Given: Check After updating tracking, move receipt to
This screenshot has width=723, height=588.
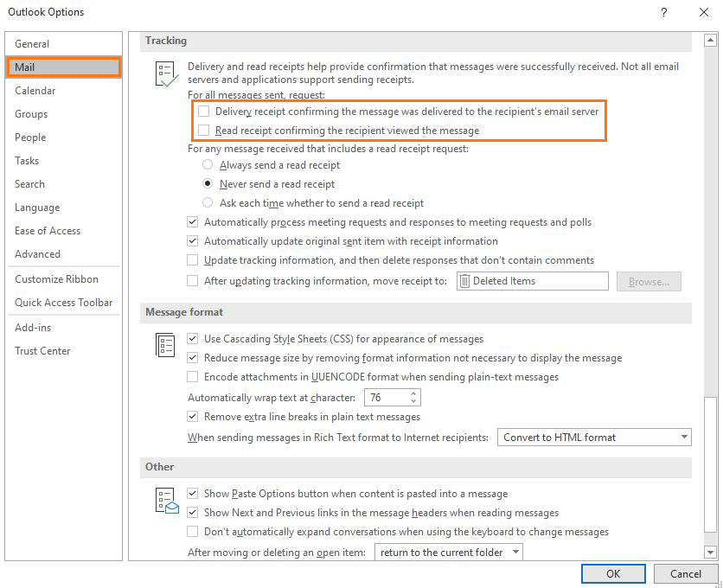Looking at the screenshot, I should [x=192, y=280].
